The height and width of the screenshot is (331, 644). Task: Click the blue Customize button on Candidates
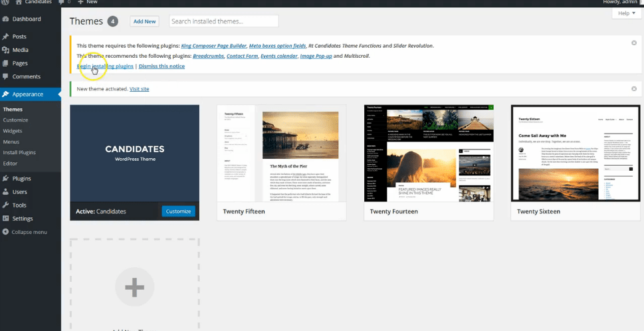click(178, 211)
